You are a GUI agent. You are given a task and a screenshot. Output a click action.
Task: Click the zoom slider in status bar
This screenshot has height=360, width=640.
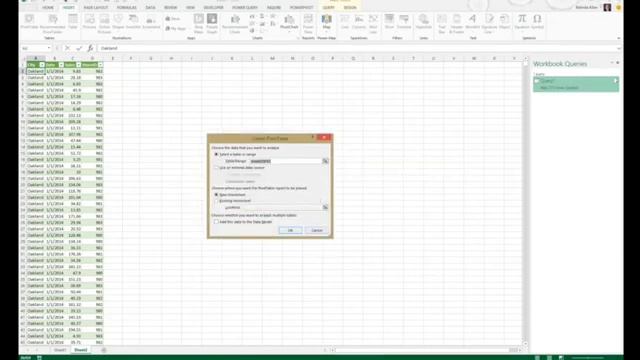[587, 358]
